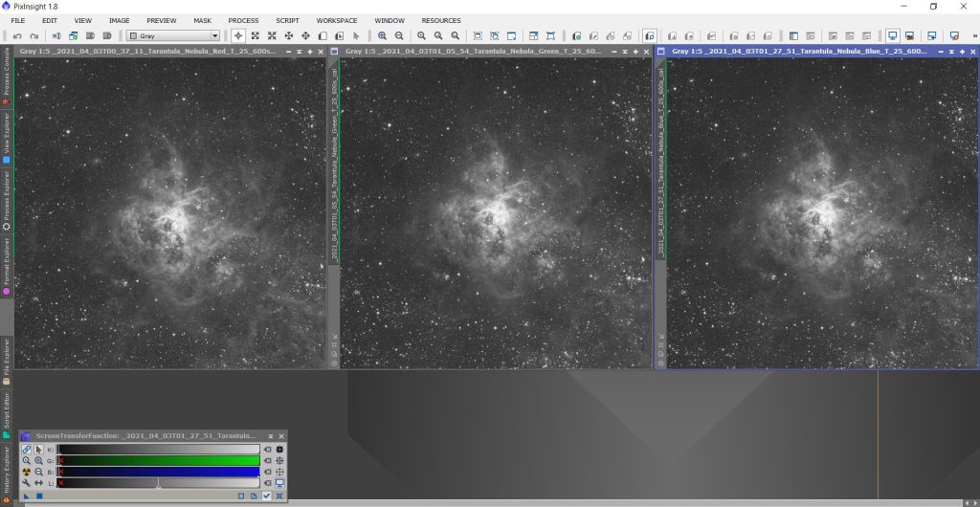
Task: Reset the K channel with its reset button
Action: 268,449
